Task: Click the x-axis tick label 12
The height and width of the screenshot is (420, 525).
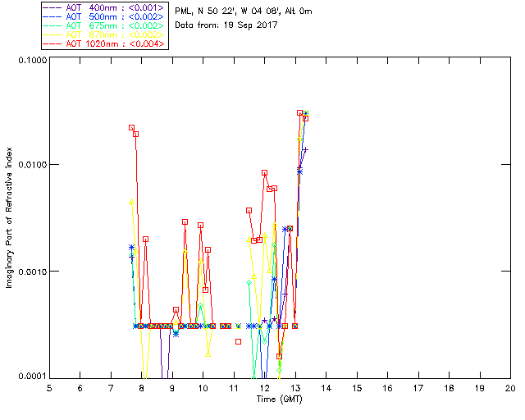Action: 264,388
